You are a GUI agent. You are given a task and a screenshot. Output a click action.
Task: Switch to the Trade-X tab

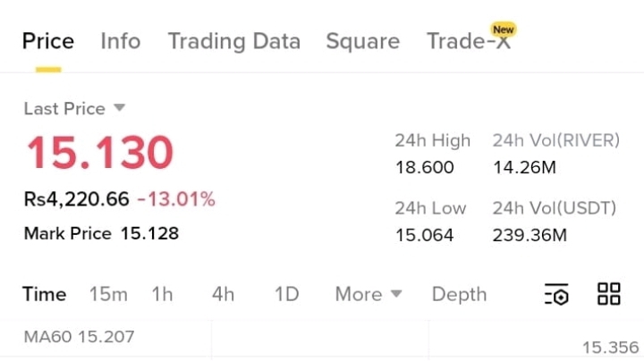[468, 42]
